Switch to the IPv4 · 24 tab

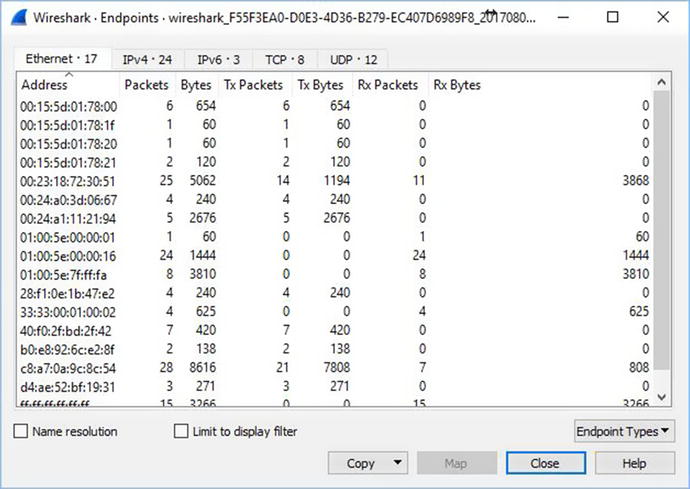tap(147, 59)
